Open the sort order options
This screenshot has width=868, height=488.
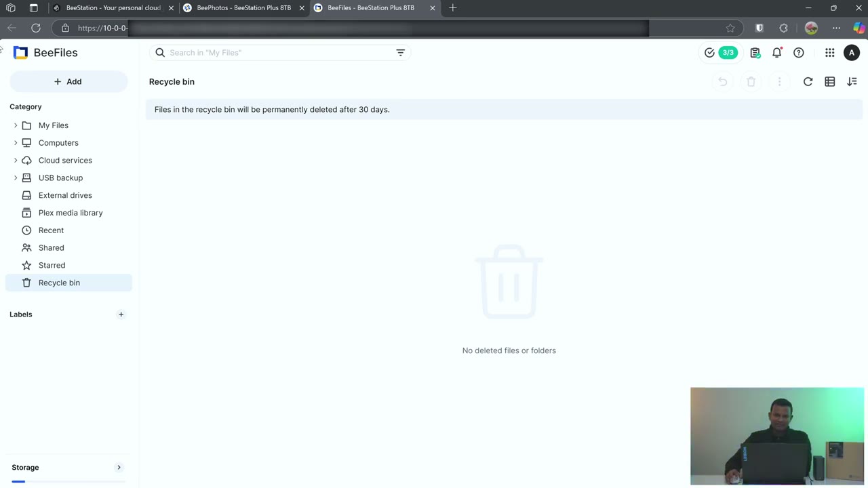(852, 81)
